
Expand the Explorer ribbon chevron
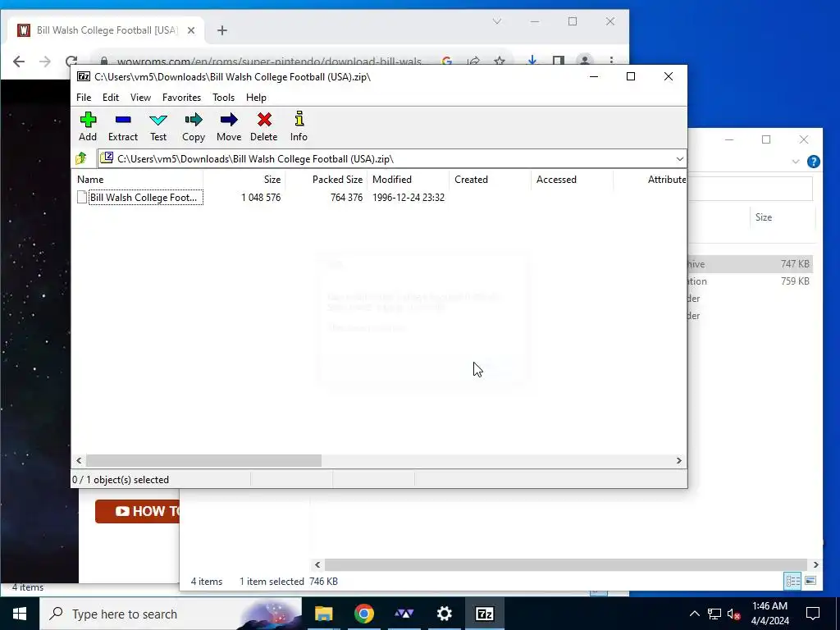[796, 162]
